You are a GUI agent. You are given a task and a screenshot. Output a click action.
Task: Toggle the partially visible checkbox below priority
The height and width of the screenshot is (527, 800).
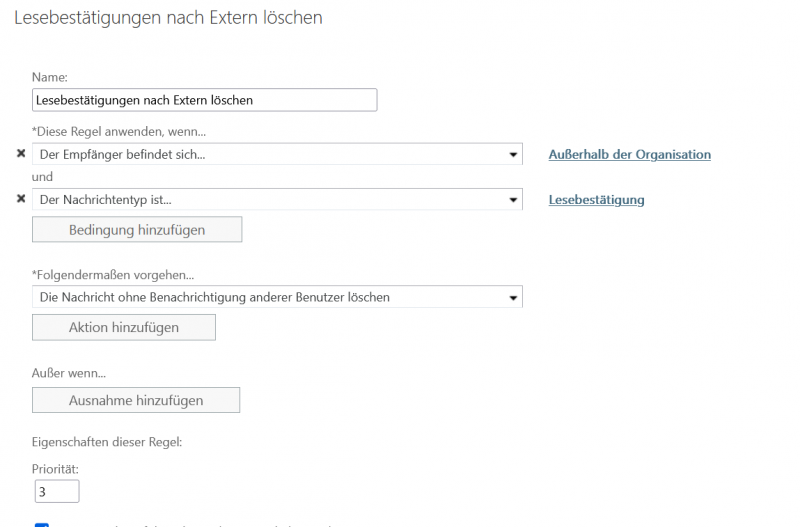(42, 523)
